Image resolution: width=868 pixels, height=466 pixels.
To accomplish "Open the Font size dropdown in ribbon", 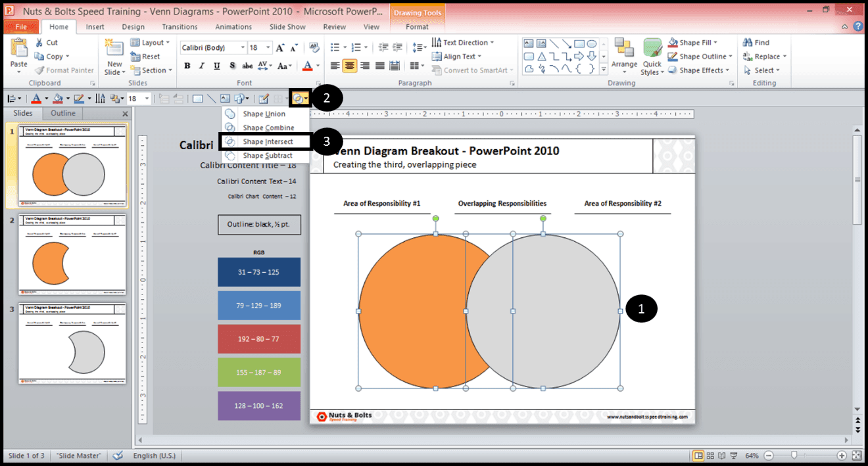I will coord(268,48).
